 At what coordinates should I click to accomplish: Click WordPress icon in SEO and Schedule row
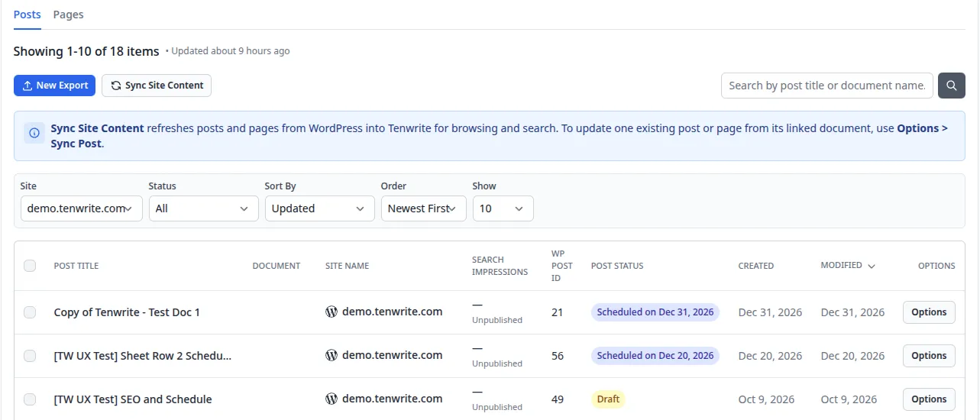[332, 399]
